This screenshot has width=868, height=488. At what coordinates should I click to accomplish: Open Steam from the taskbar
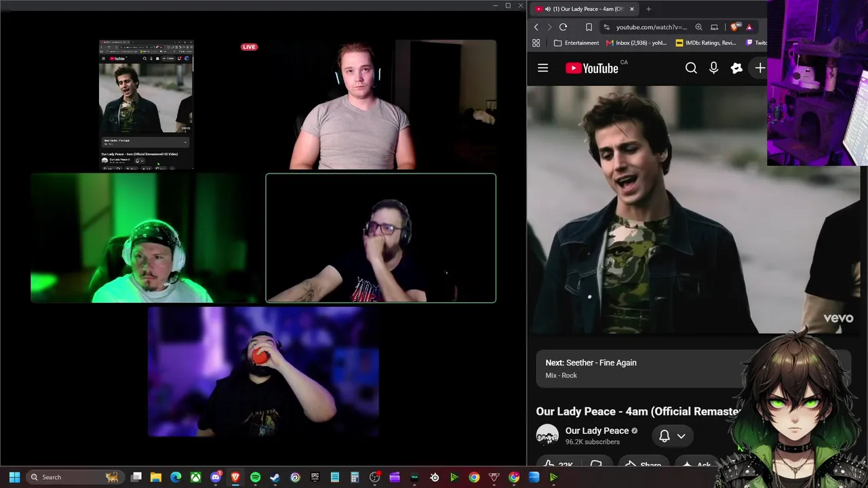[275, 477]
